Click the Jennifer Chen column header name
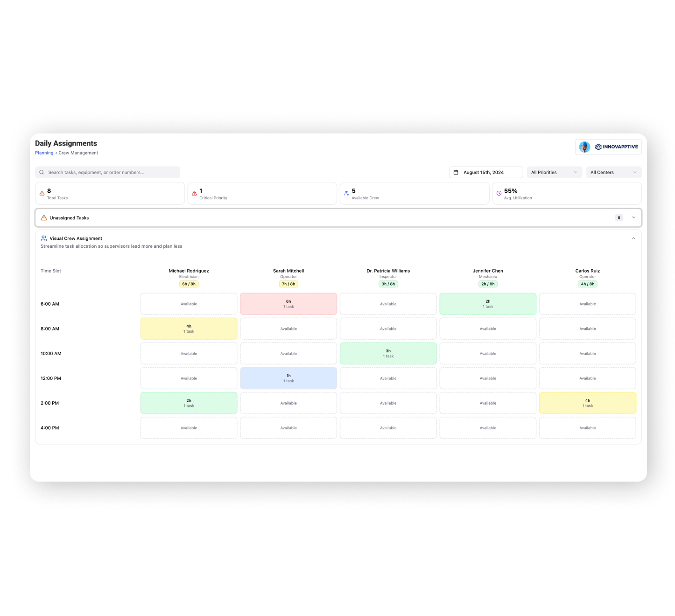 [488, 271]
